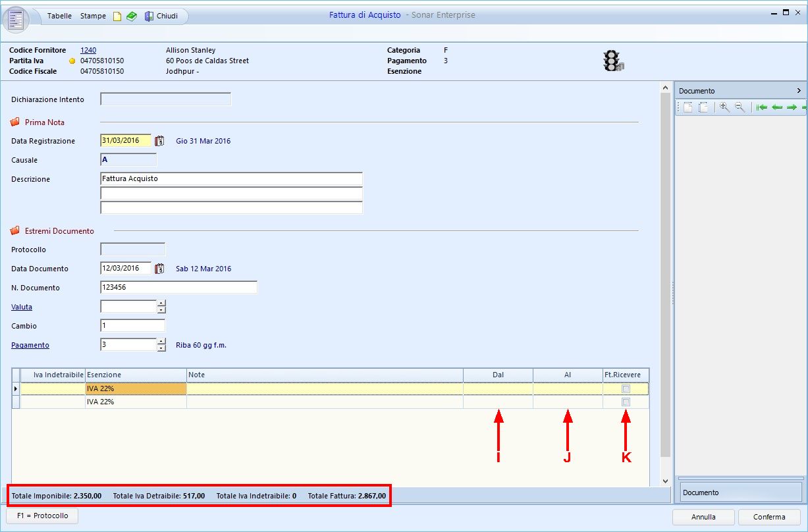Image resolution: width=808 pixels, height=532 pixels.
Task: Increase Pagamento value with up stepper
Action: click(x=161, y=341)
